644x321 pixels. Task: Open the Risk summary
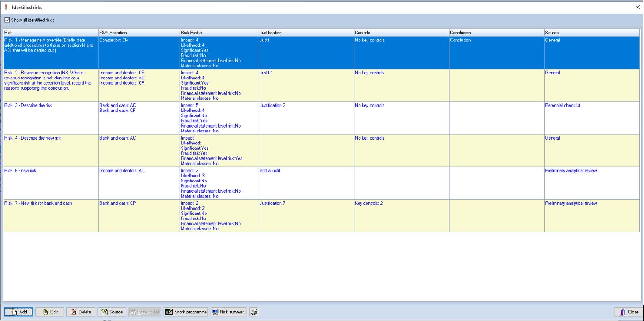click(228, 312)
